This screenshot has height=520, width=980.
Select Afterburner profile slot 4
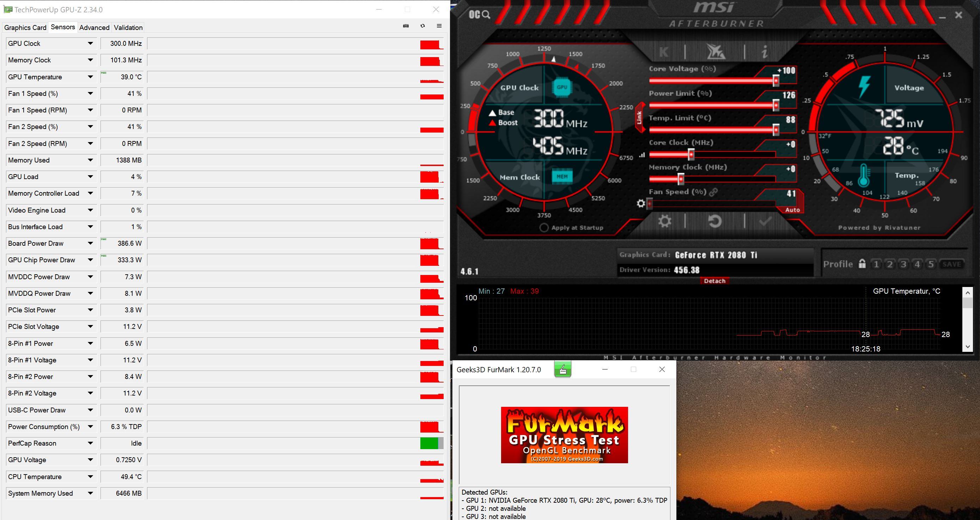tap(917, 264)
